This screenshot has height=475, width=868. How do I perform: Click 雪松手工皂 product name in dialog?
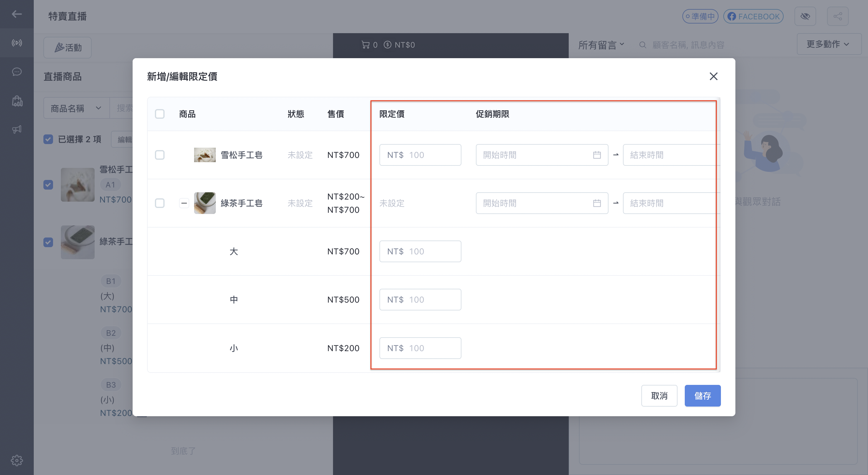[242, 155]
